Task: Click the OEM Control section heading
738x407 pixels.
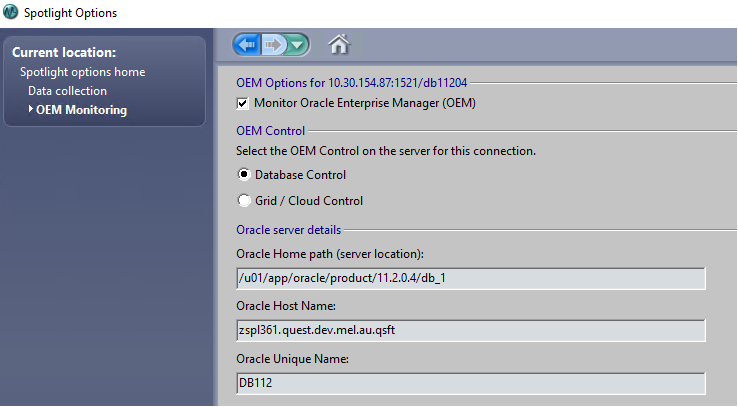Action: (x=271, y=131)
